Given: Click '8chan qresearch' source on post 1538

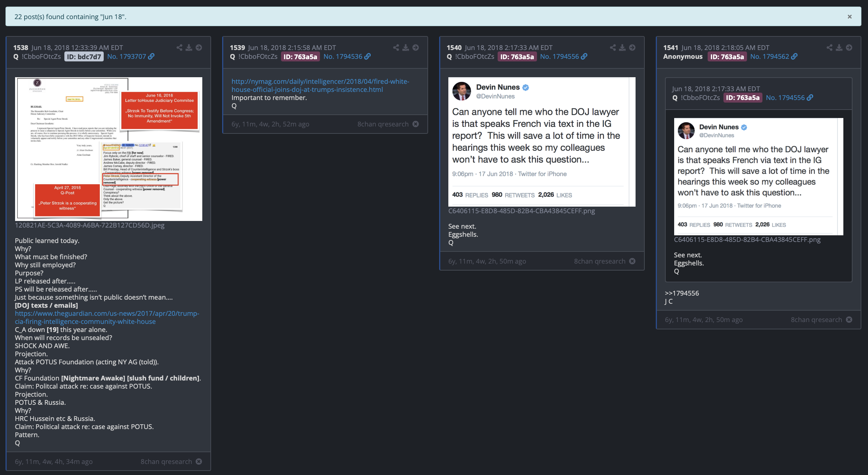Looking at the screenshot, I should 166,461.
